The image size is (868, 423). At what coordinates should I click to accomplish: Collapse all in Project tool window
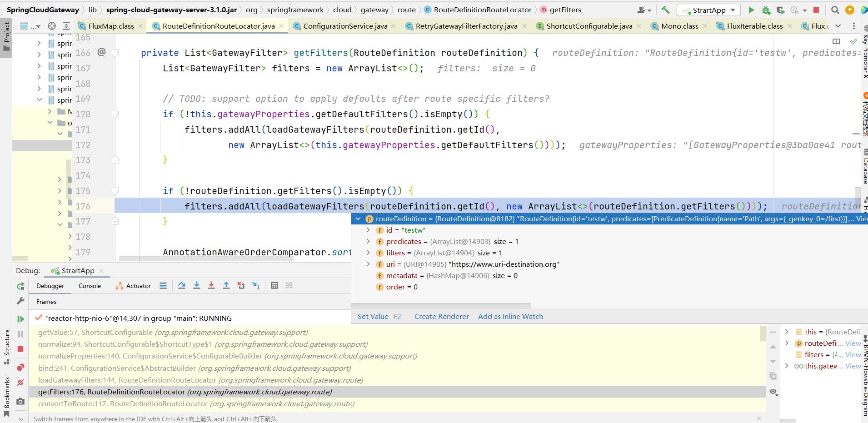pyautogui.click(x=66, y=26)
